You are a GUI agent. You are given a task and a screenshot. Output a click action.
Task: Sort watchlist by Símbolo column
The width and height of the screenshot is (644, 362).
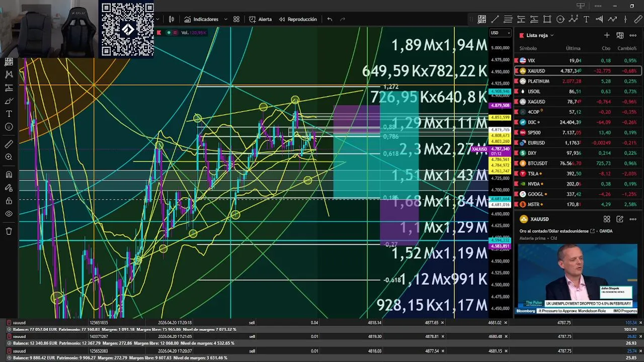[x=528, y=48]
